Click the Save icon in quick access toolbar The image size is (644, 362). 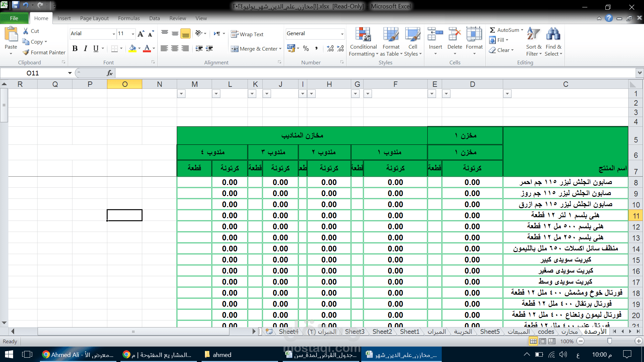(15, 5)
